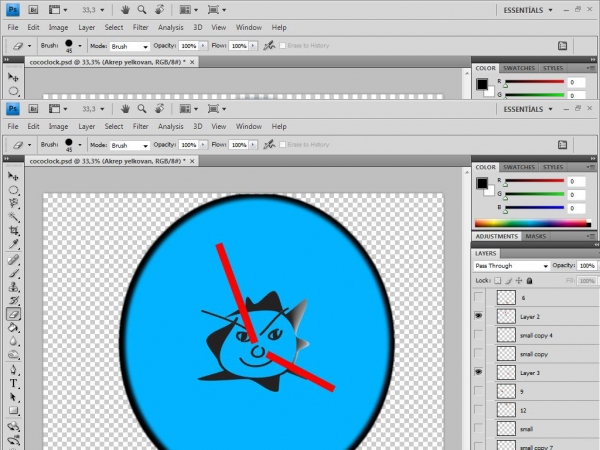Image resolution: width=600 pixels, height=450 pixels.
Task: Select the Paint Bucket tool
Action: (x=13, y=328)
